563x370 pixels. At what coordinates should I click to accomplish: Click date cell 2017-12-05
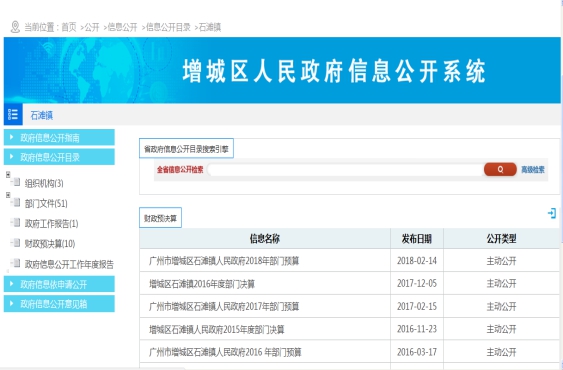click(417, 284)
